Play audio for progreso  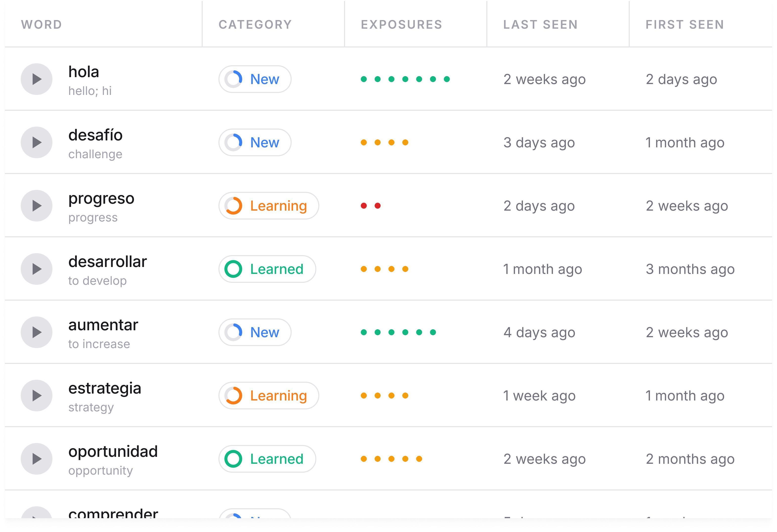coord(36,206)
